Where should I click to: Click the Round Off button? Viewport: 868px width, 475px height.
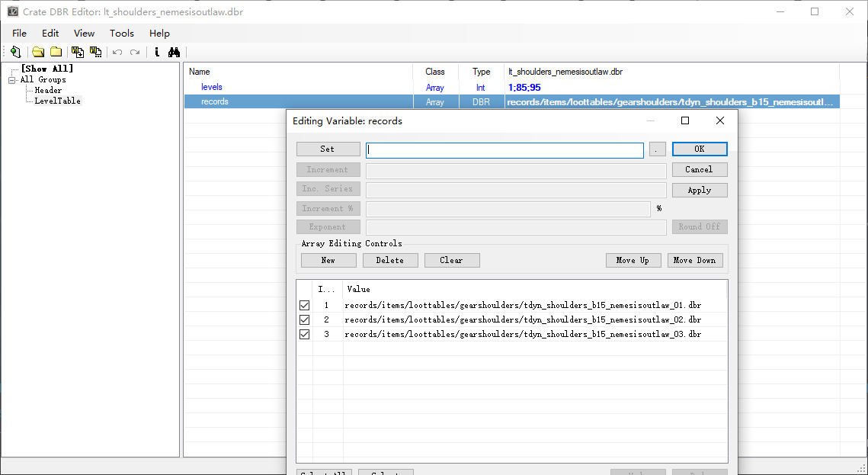tap(700, 227)
